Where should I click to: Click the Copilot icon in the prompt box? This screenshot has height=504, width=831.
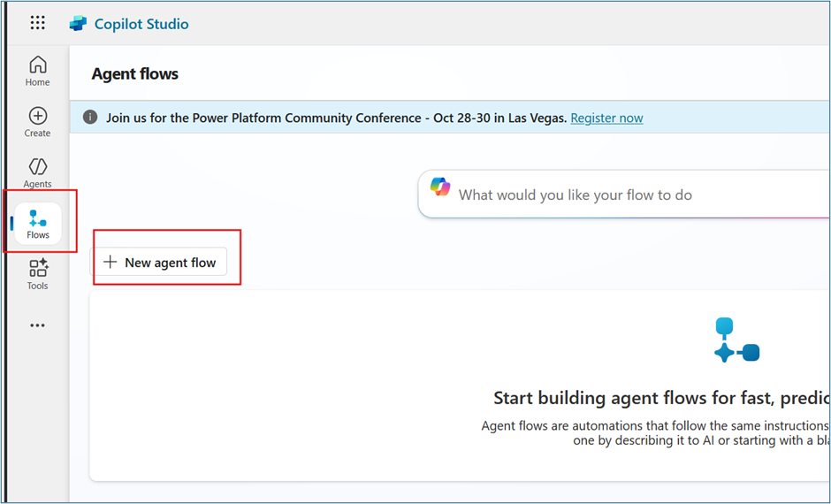tap(440, 187)
